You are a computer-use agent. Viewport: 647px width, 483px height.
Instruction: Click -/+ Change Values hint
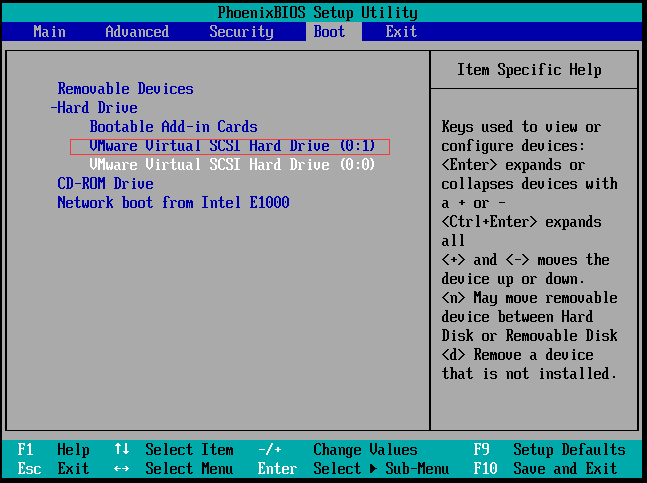[338, 449]
